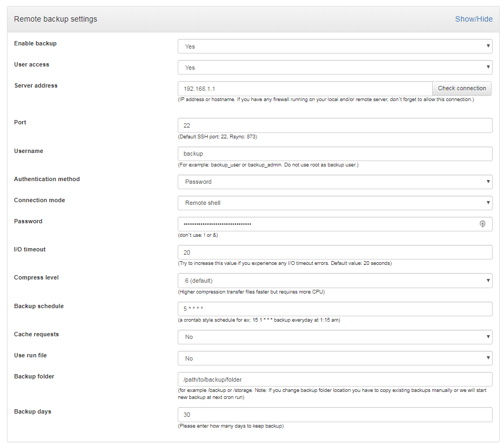Select the Backup folder path field

coord(335,379)
